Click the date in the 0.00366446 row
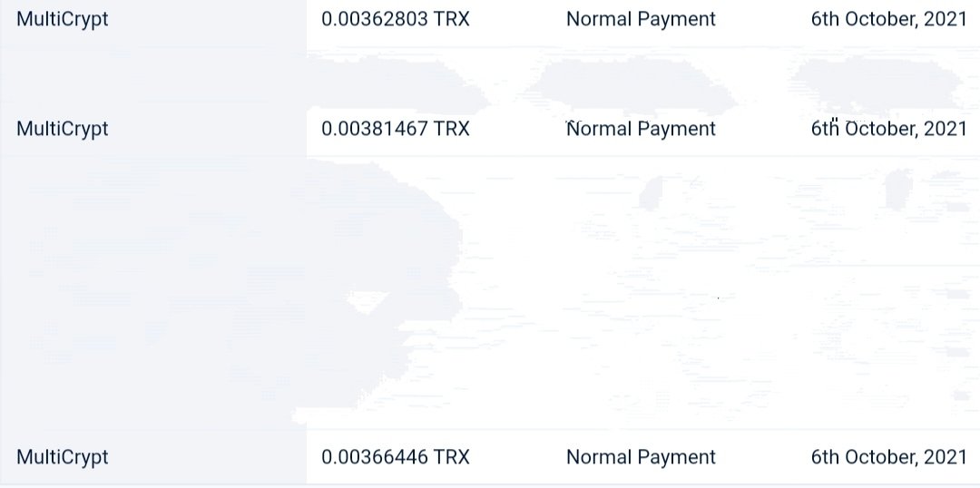The width and height of the screenshot is (980, 488). click(x=888, y=457)
